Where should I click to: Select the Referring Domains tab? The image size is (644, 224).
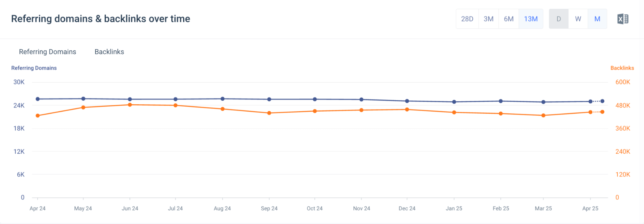[47, 52]
